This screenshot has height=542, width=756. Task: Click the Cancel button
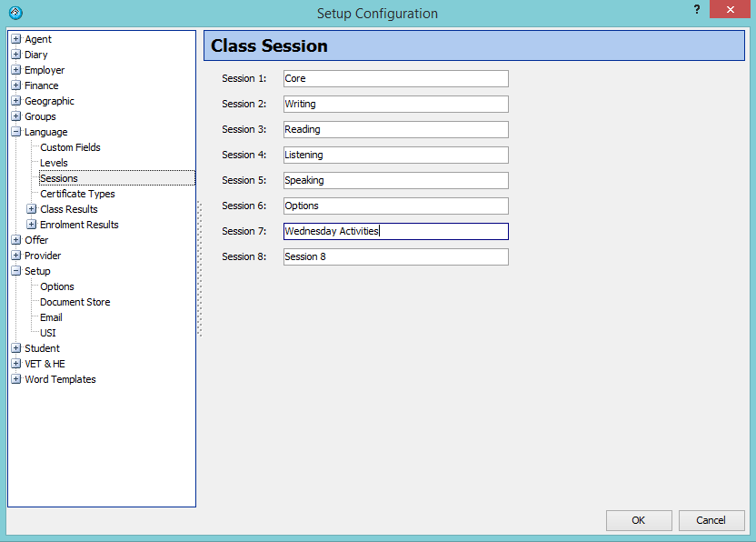pos(711,520)
